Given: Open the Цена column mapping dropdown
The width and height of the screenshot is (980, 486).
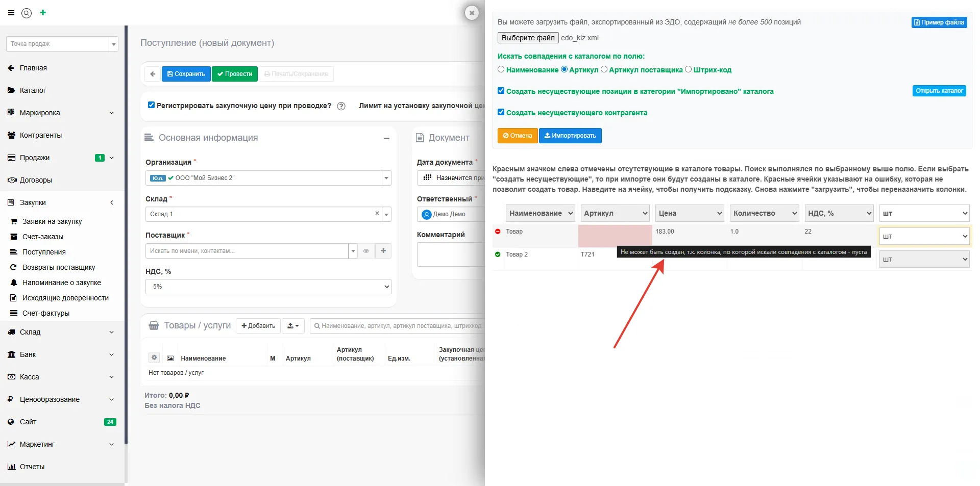Looking at the screenshot, I should pyautogui.click(x=689, y=213).
